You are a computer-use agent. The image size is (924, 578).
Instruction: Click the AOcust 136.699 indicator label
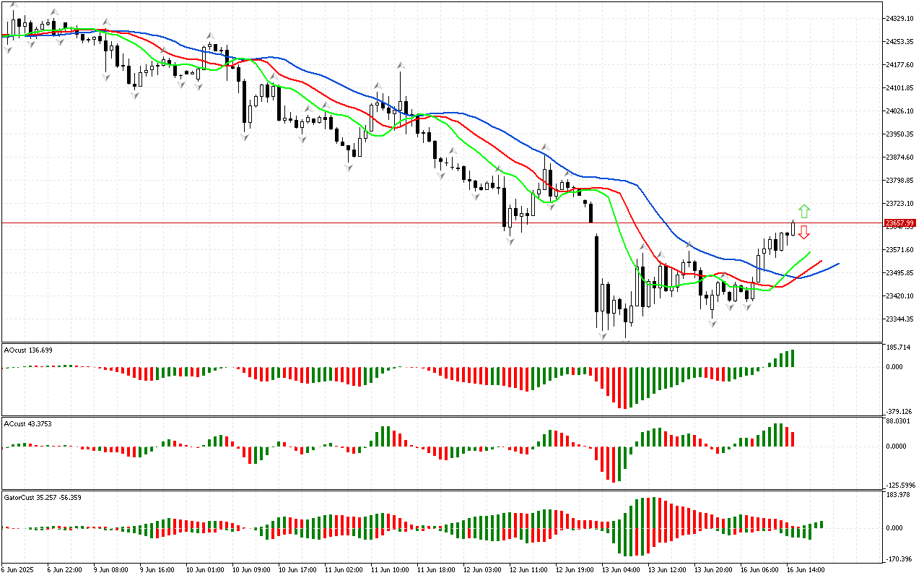coord(28,350)
